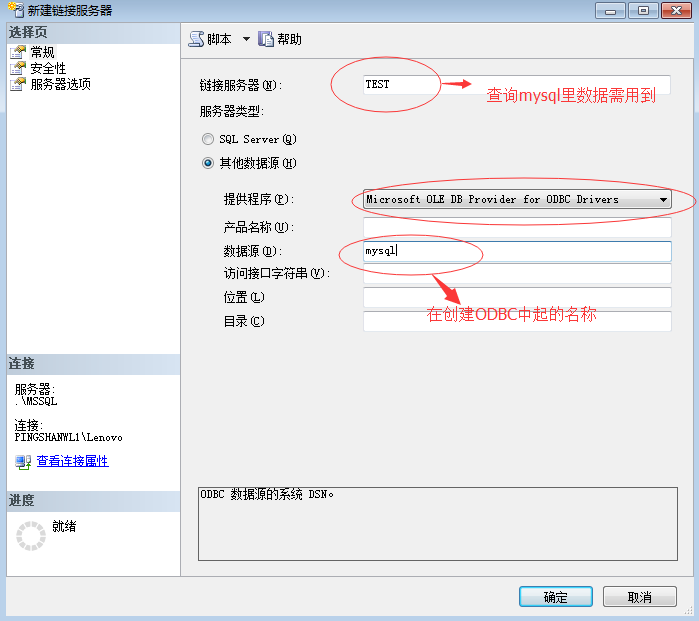The height and width of the screenshot is (621, 699).
Task: Select the SQL Server radio button
Action: coord(208,139)
